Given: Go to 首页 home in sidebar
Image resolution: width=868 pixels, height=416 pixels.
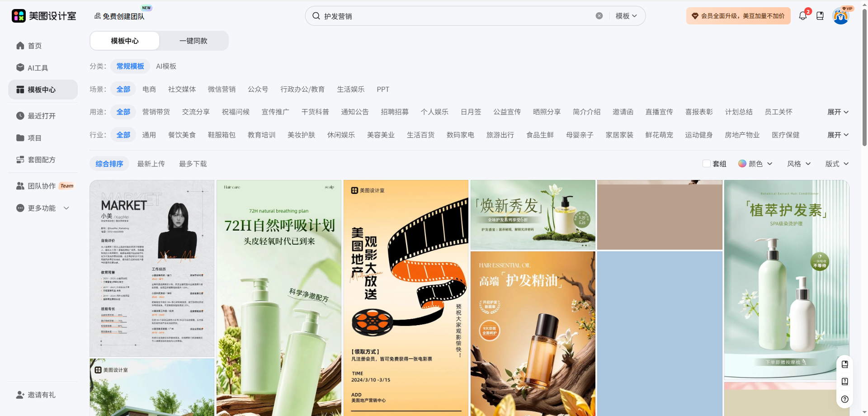Looking at the screenshot, I should (34, 46).
